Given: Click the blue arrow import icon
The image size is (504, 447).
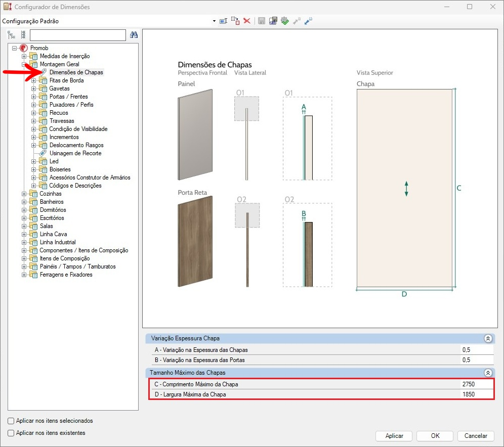Looking at the screenshot, I should [308, 21].
